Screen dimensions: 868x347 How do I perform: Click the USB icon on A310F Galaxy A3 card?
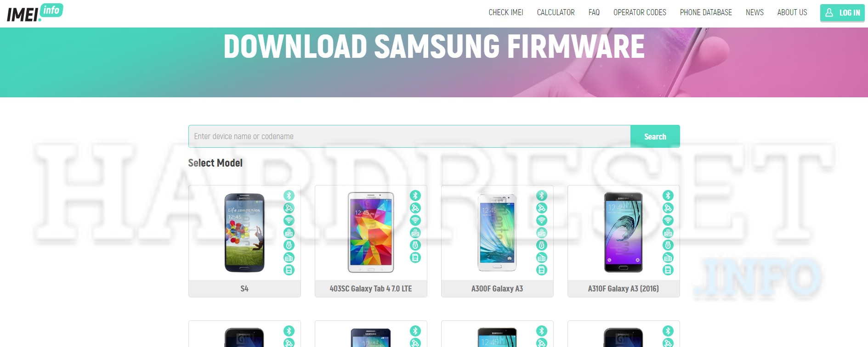pyautogui.click(x=668, y=245)
